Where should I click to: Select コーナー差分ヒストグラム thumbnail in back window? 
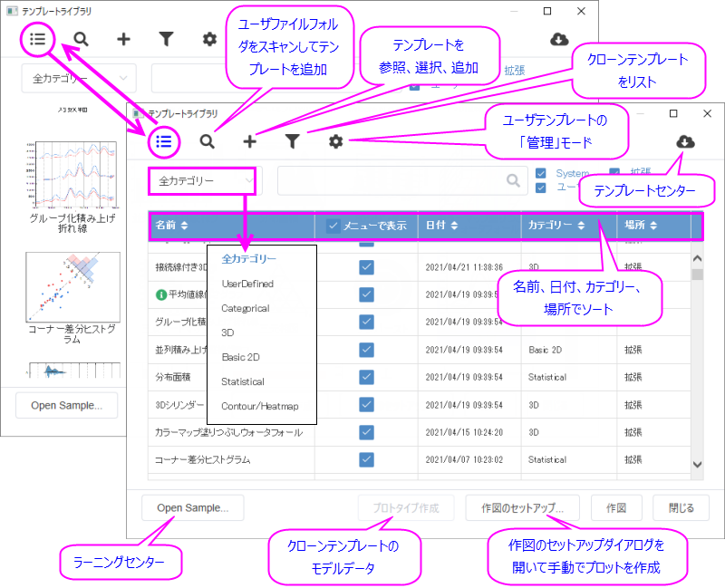72,298
